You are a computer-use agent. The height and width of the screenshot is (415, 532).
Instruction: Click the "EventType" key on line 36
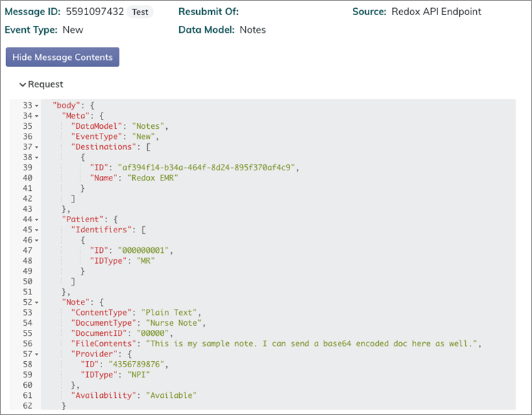(96, 136)
